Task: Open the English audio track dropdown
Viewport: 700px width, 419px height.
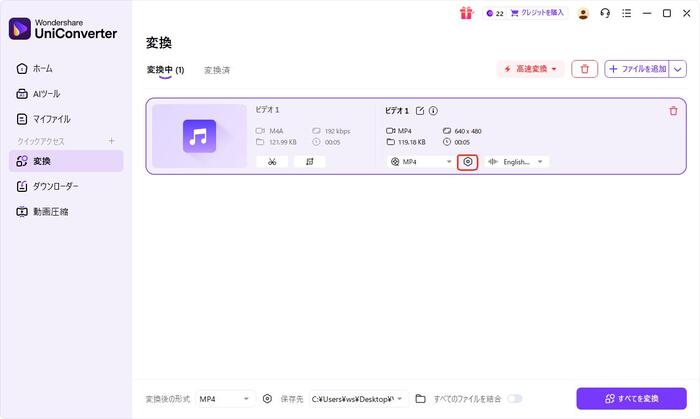Action: (x=517, y=162)
